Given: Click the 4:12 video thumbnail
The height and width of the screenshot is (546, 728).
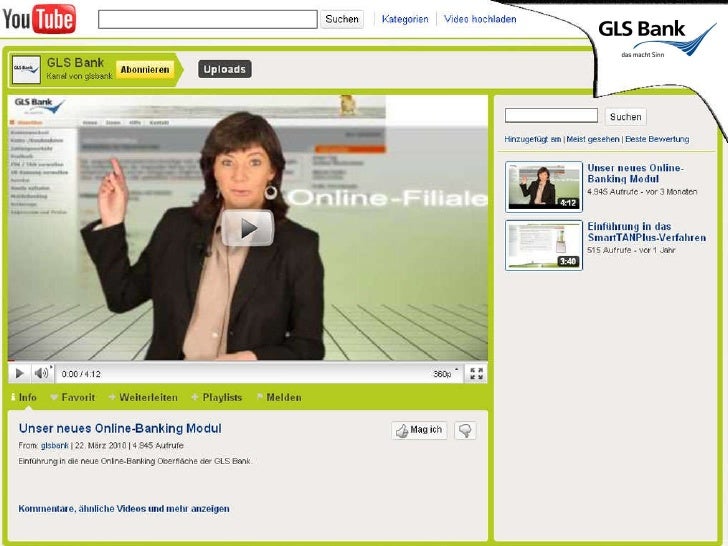Looking at the screenshot, I should click(x=544, y=187).
